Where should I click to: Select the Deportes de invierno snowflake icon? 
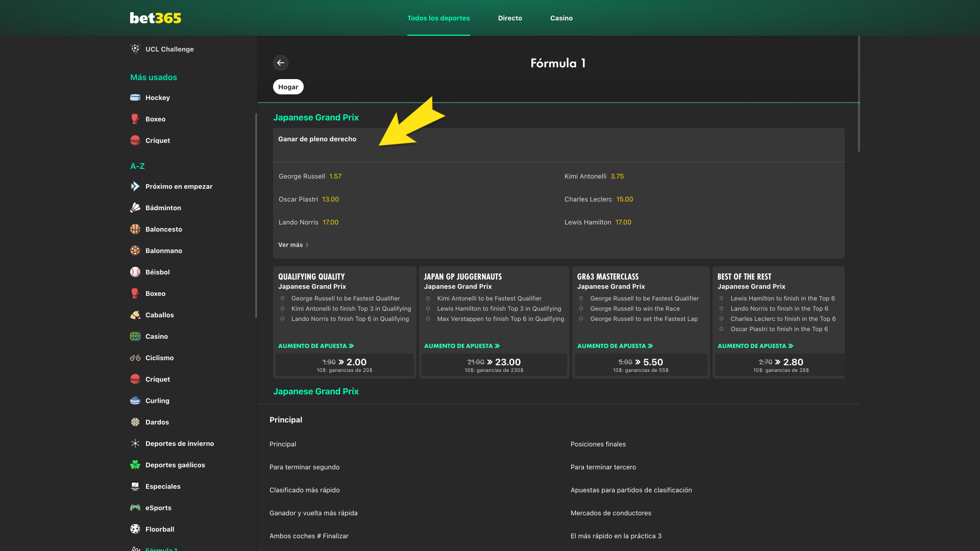[x=135, y=443]
